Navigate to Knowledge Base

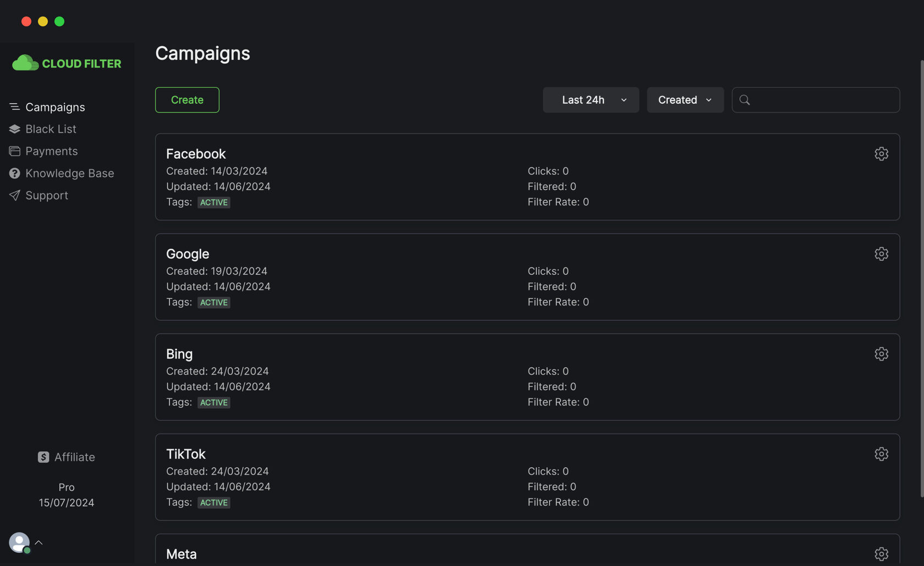pos(69,173)
